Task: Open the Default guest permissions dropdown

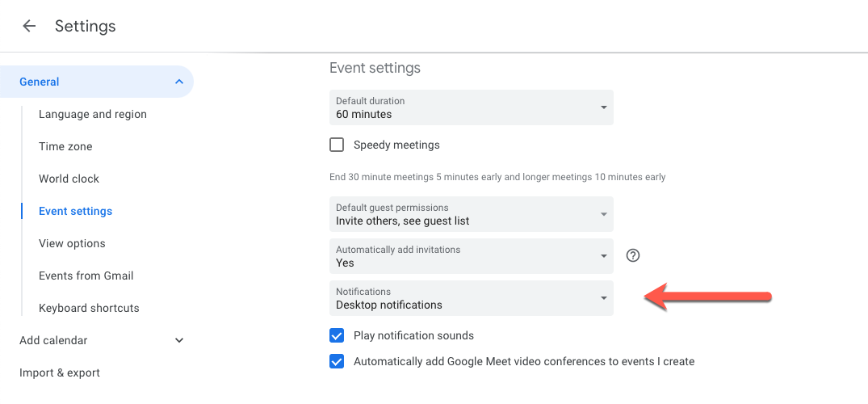Action: (471, 214)
